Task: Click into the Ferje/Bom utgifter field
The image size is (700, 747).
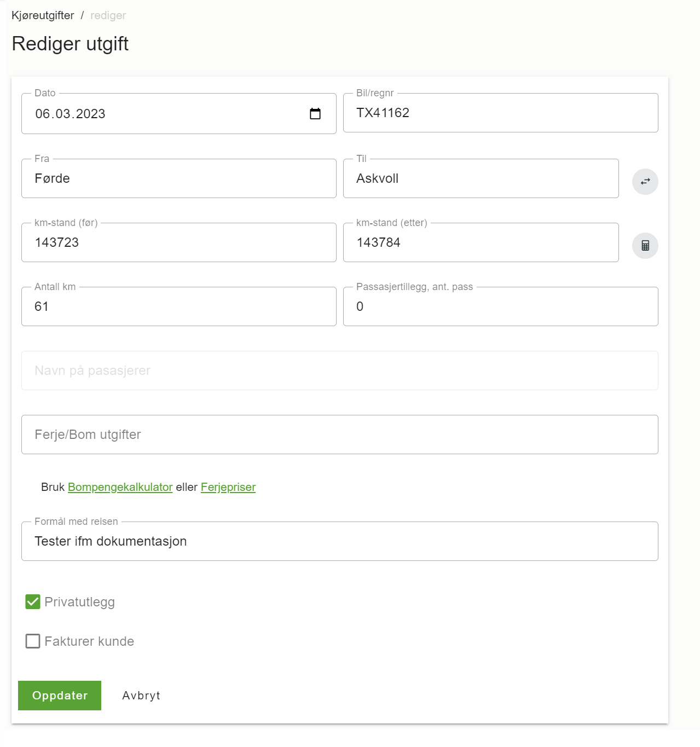Action: 340,435
